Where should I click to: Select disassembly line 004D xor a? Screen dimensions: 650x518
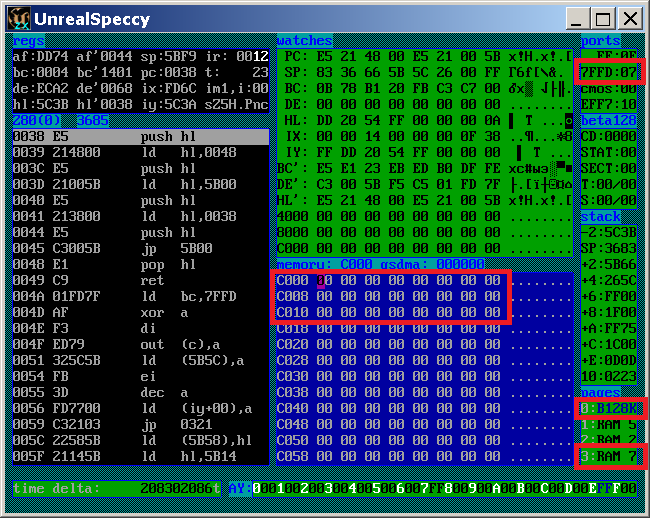pos(141,312)
